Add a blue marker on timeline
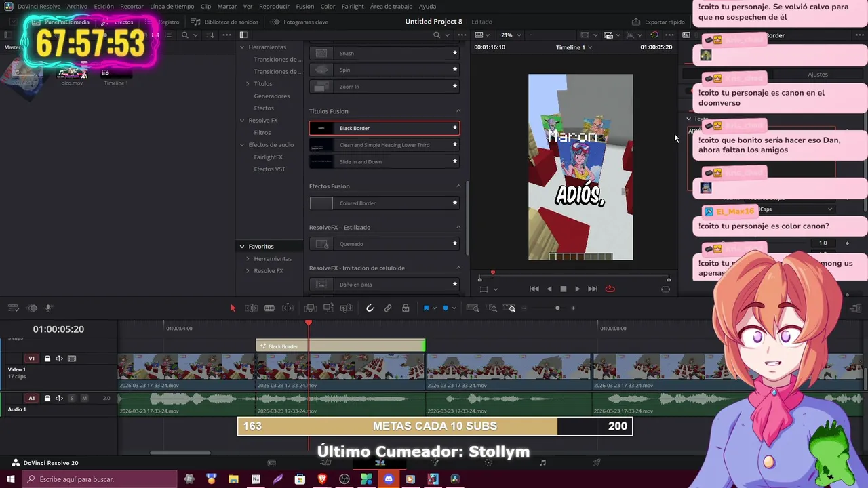This screenshot has height=488, width=868. tap(445, 308)
